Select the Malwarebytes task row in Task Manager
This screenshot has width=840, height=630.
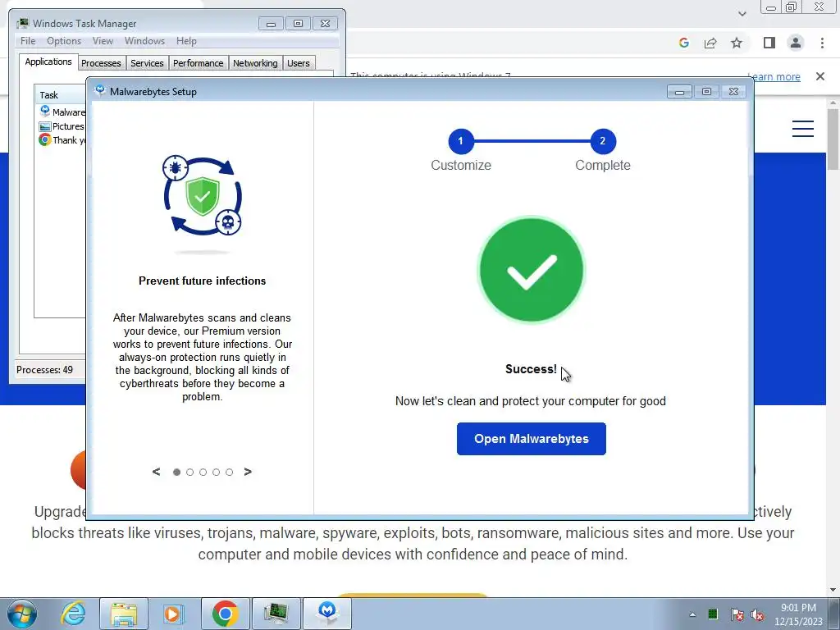pos(62,112)
